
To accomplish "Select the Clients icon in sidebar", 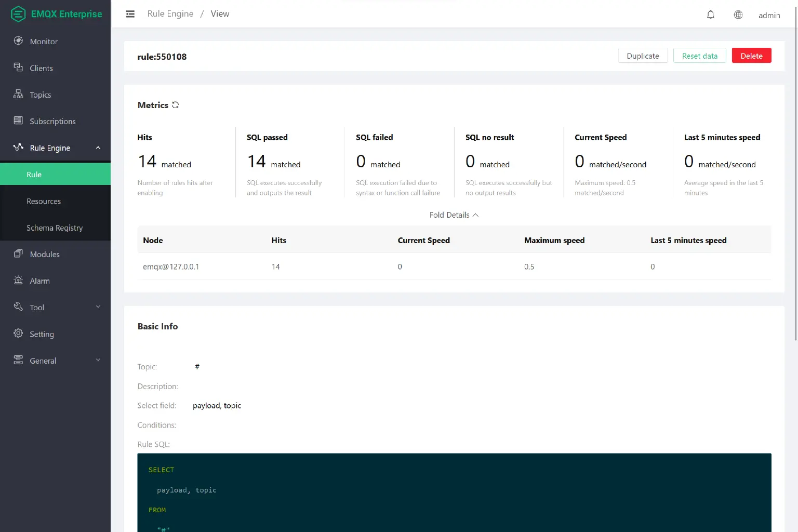I will [x=18, y=68].
